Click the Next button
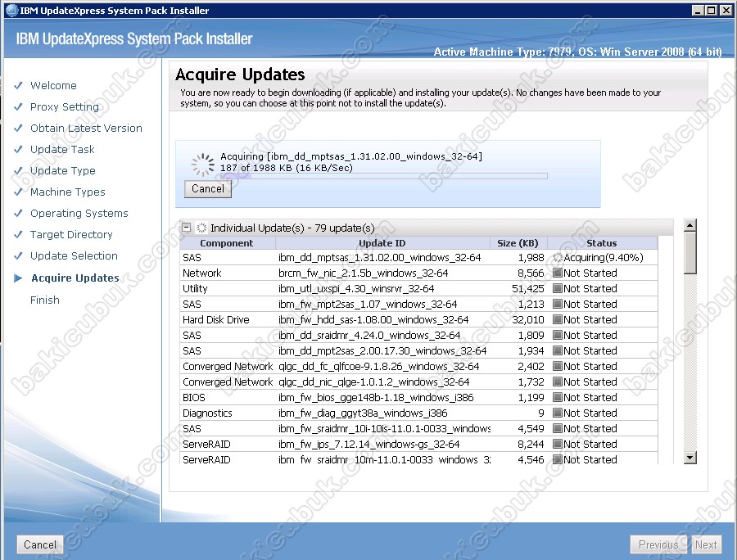This screenshot has height=560, width=737. (x=706, y=544)
